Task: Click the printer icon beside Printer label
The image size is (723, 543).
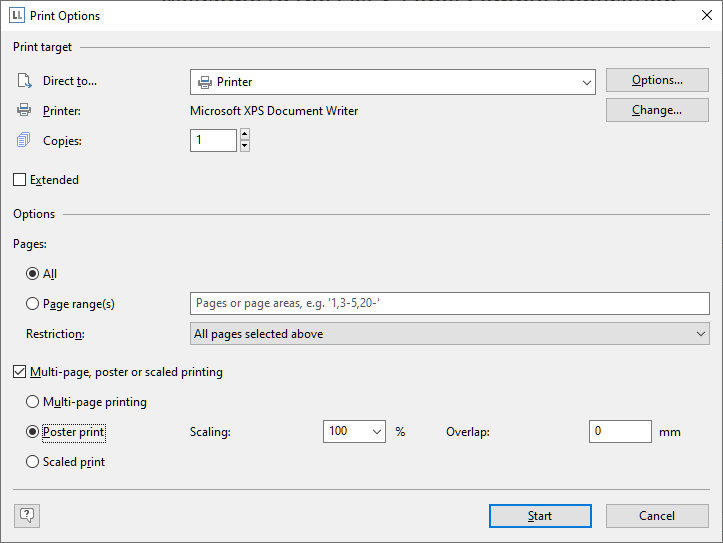Action: 24,110
